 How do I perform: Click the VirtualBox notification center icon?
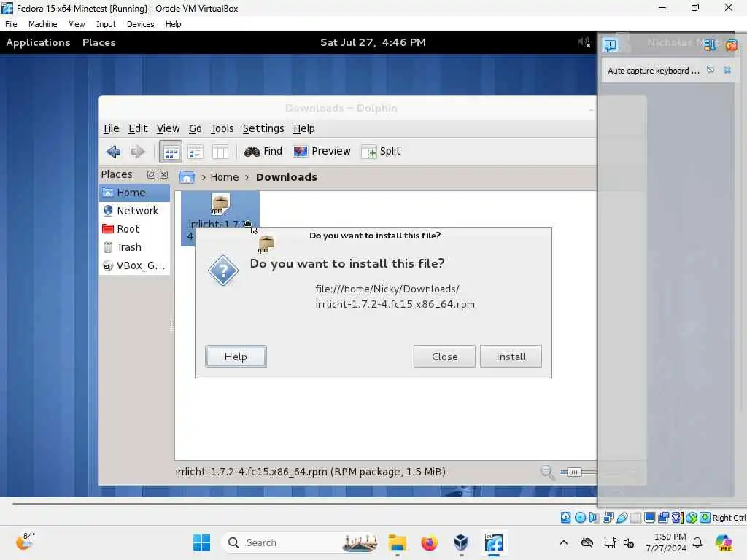point(611,44)
